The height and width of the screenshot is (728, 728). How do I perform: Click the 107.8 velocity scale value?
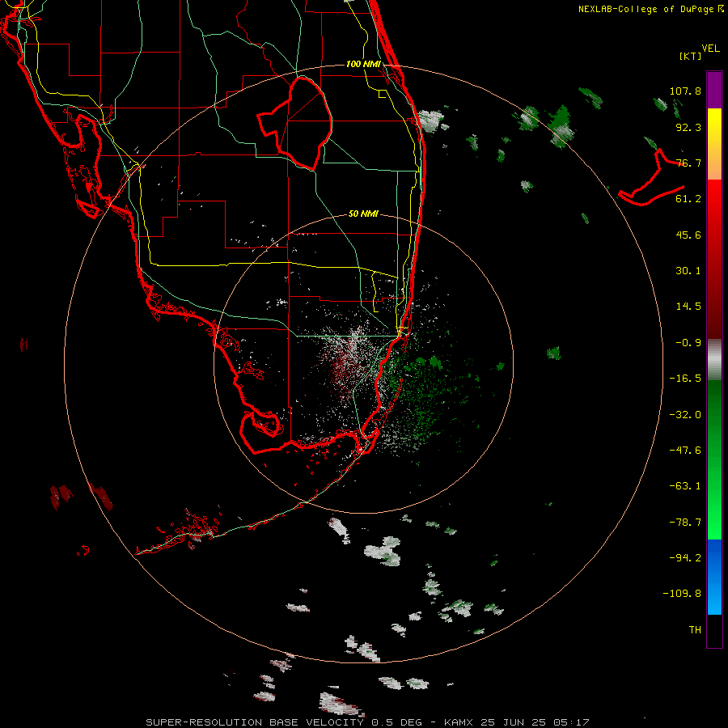click(x=685, y=91)
